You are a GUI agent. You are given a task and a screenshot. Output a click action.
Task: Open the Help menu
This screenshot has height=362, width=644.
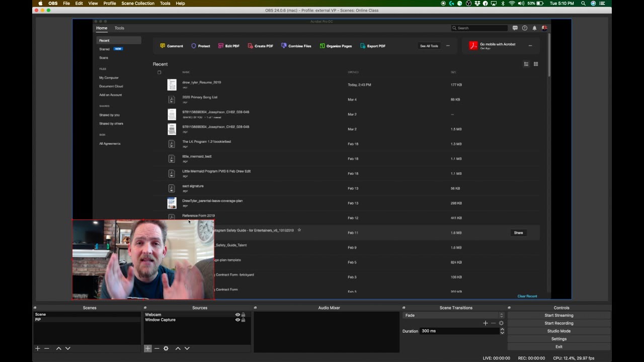tap(181, 3)
